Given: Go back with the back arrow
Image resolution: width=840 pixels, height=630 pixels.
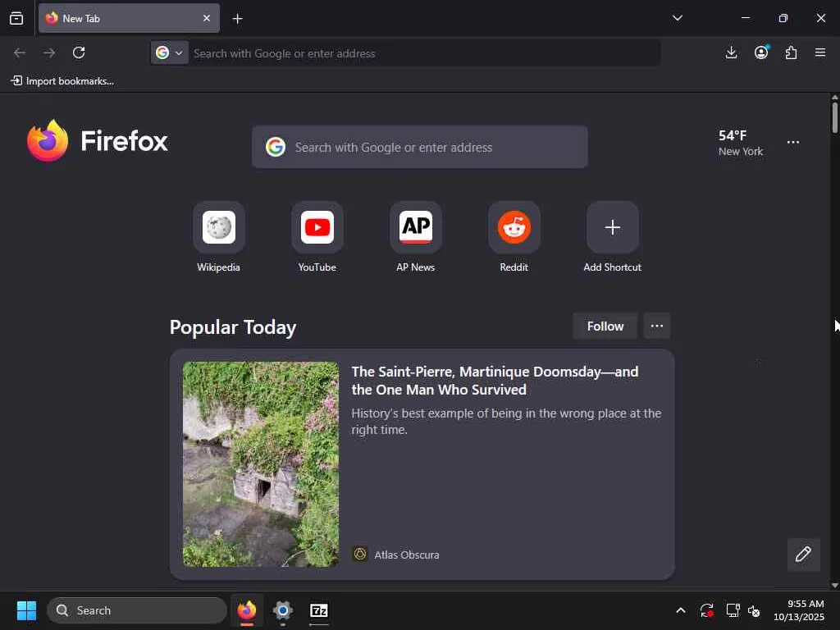Looking at the screenshot, I should (20, 52).
